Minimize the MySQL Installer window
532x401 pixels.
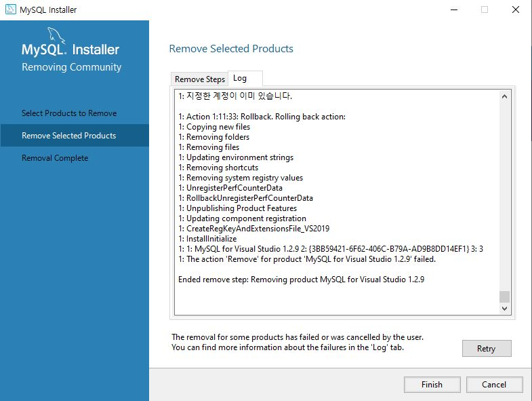click(x=454, y=9)
